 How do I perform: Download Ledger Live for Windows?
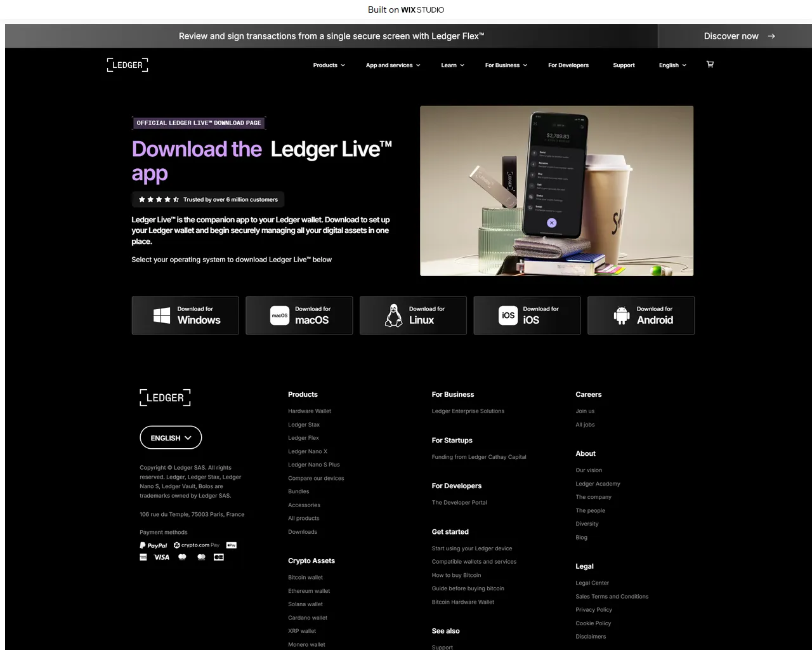185,315
